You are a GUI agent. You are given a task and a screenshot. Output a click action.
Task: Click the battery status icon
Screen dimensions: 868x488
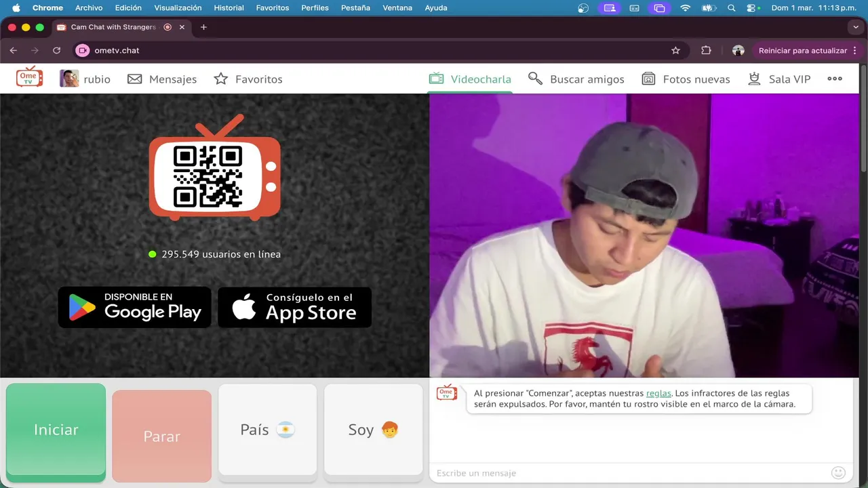click(x=708, y=8)
